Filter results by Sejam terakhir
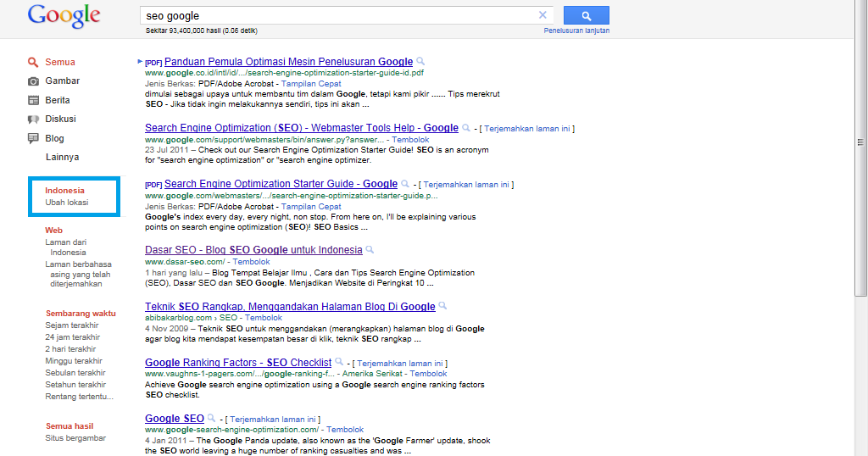The width and height of the screenshot is (868, 456). click(x=72, y=325)
